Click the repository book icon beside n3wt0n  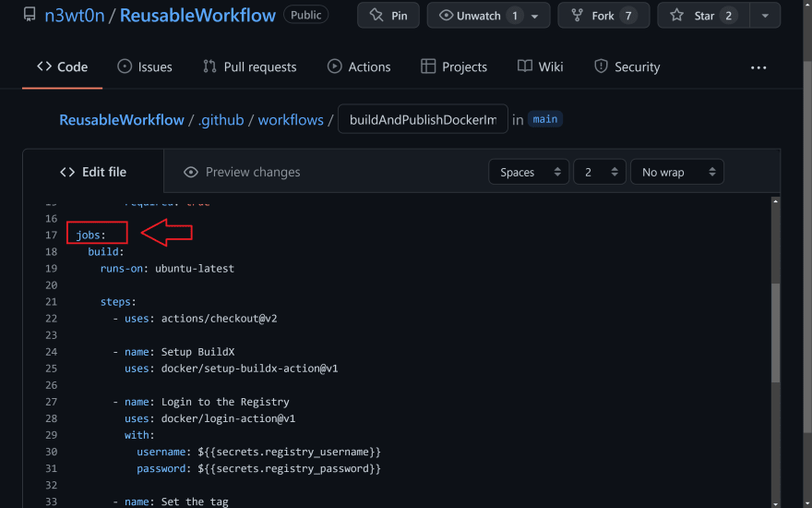click(30, 15)
